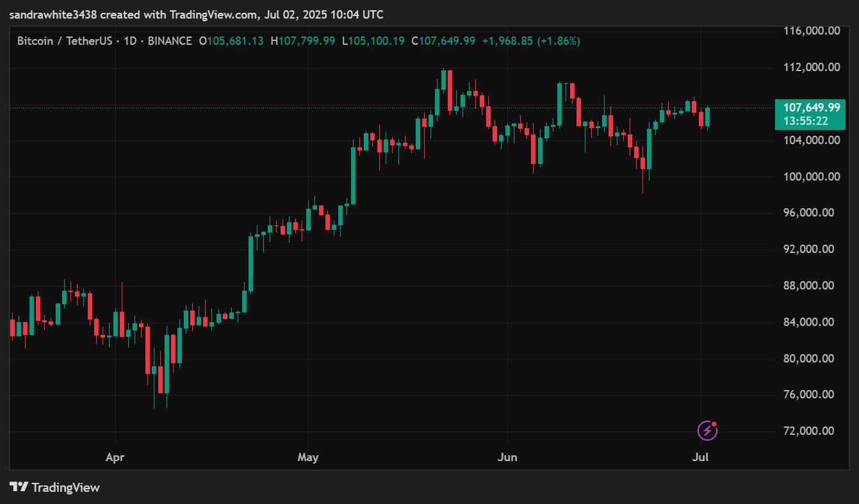Select the high value H107,799.99
Image resolution: width=859 pixels, height=504 pixels.
point(302,41)
